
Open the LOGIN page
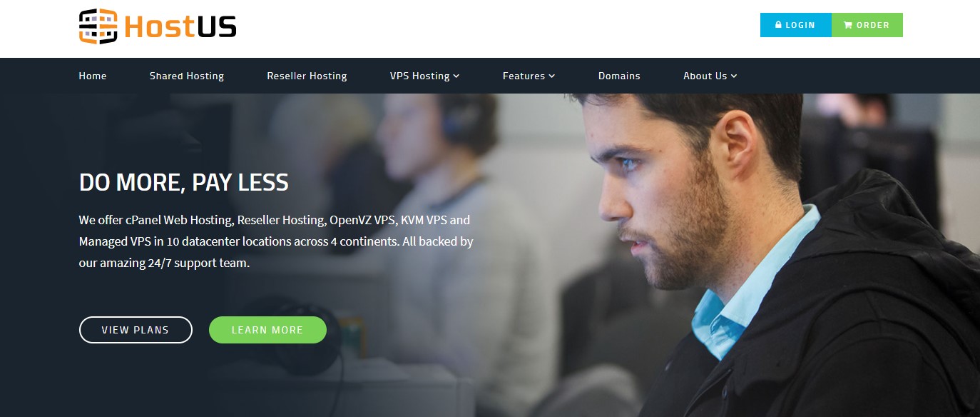click(x=796, y=25)
